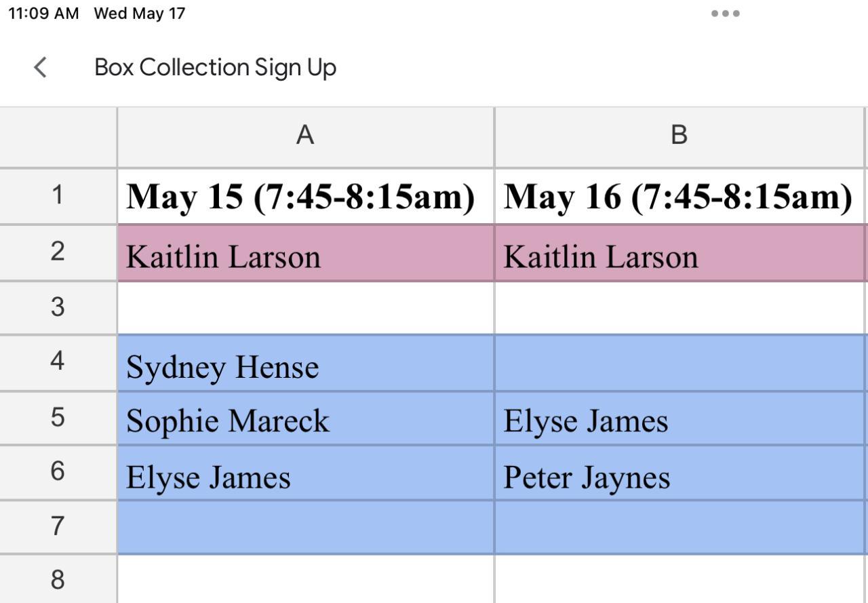
Task: Select column B header
Action: [679, 136]
